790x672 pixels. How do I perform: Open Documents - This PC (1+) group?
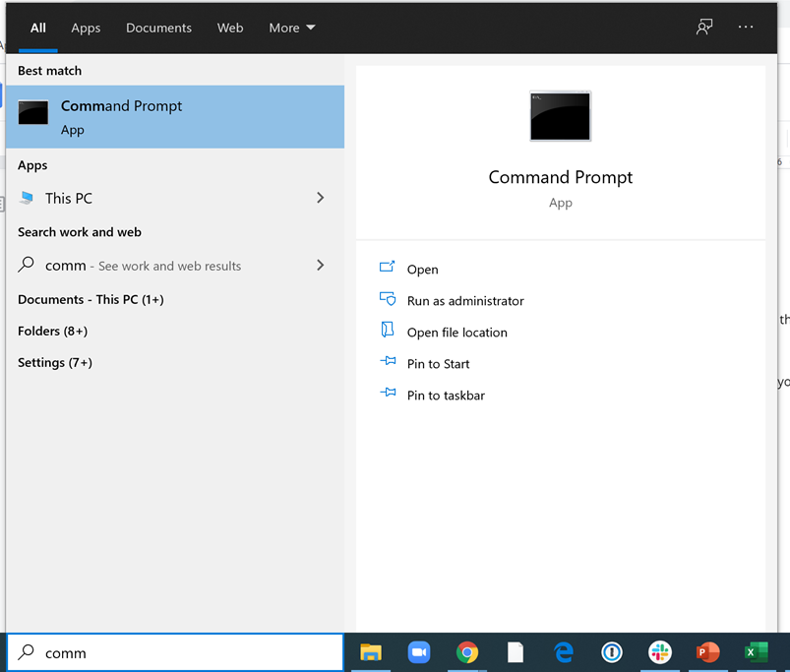[91, 299]
